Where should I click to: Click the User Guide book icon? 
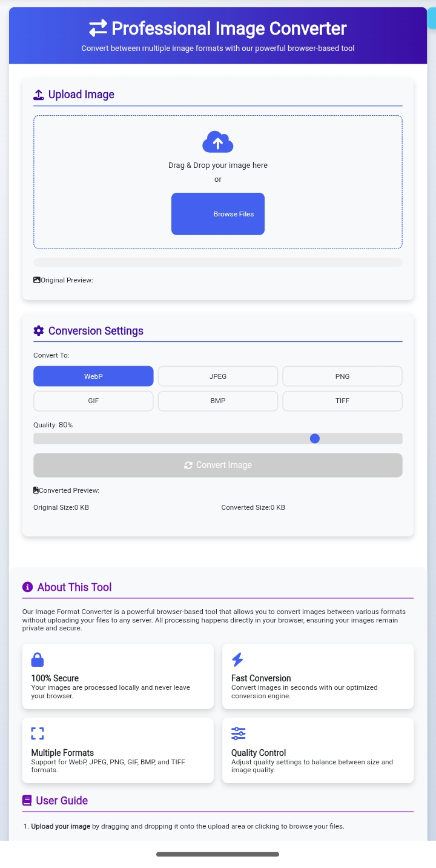point(27,801)
